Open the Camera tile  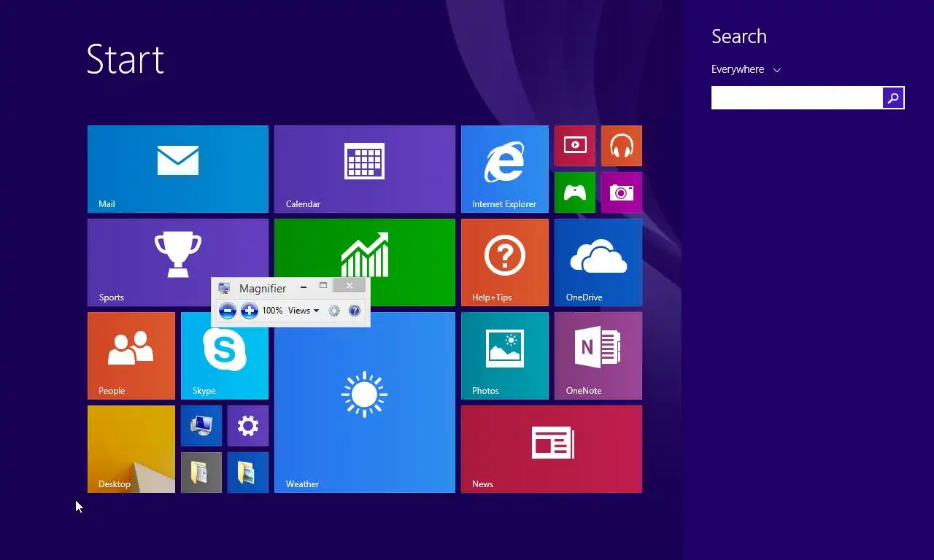point(622,192)
